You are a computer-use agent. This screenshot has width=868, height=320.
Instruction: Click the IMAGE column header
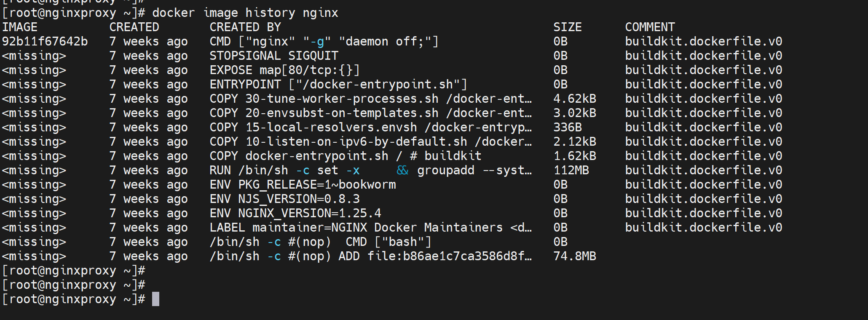coord(20,27)
